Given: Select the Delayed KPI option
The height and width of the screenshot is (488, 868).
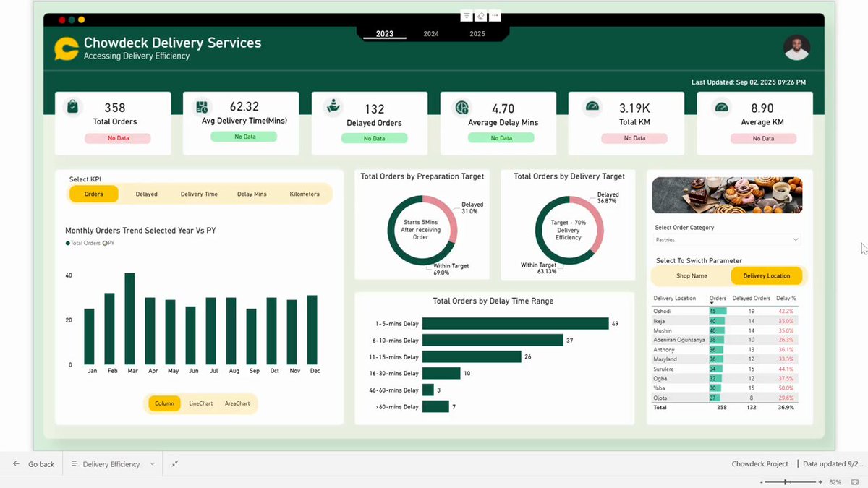Looking at the screenshot, I should [x=146, y=194].
